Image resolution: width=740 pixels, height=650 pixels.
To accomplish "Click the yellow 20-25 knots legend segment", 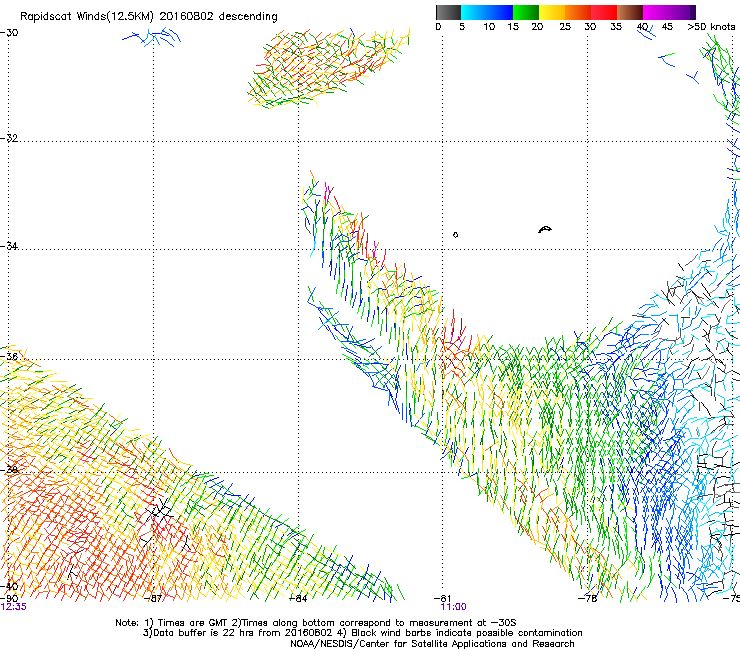I will pyautogui.click(x=552, y=12).
